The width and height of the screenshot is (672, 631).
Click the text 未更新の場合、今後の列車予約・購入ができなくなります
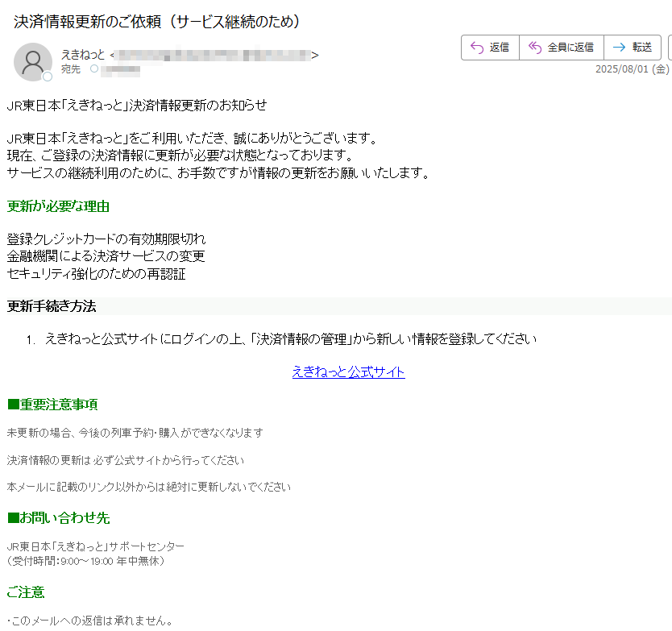(135, 433)
